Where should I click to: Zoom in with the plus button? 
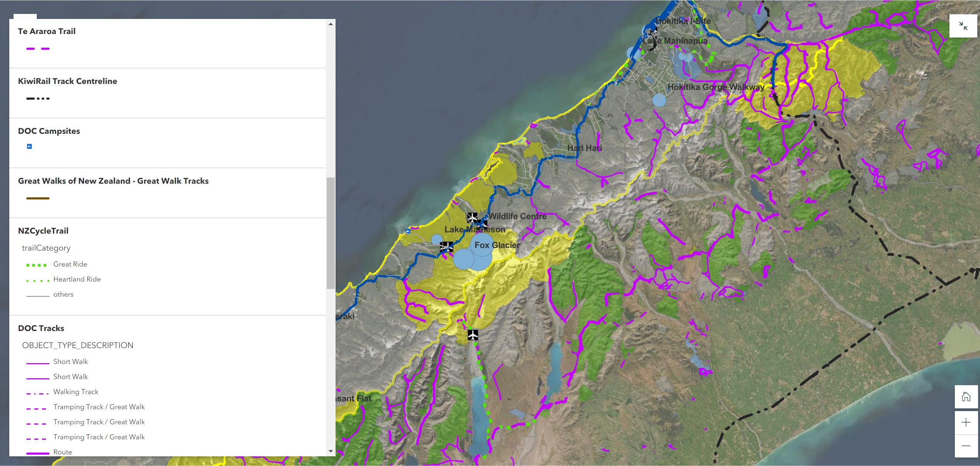[966, 422]
